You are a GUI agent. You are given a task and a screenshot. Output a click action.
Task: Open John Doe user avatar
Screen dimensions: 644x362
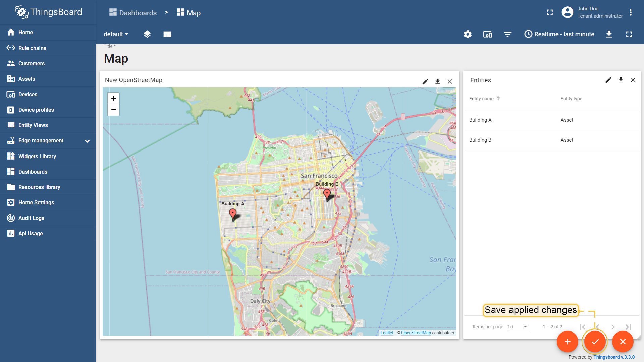567,12
